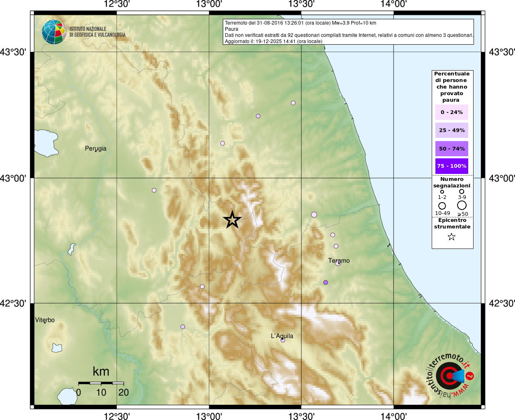Viewport: 515px width, 420px height.
Task: Click the dark purple data point south of Teramo
Action: 326,283
